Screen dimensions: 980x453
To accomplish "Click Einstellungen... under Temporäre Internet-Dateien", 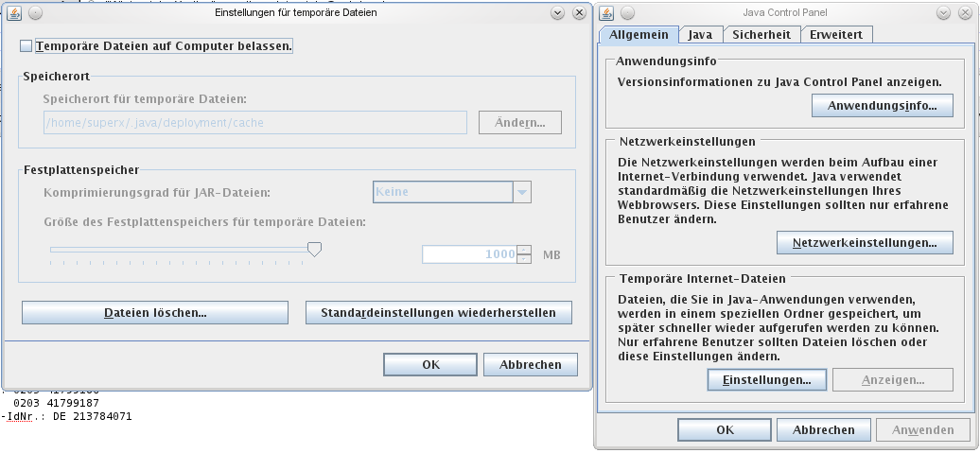I will 767,380.
